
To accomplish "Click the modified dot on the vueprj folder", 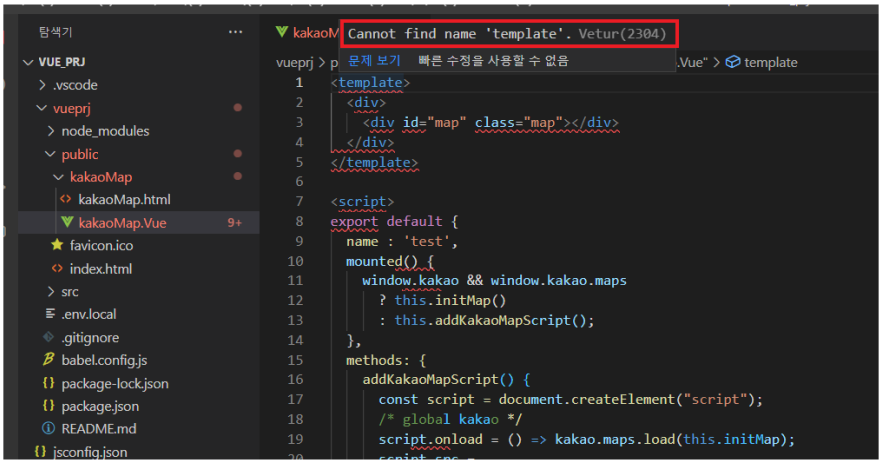I will [x=237, y=108].
